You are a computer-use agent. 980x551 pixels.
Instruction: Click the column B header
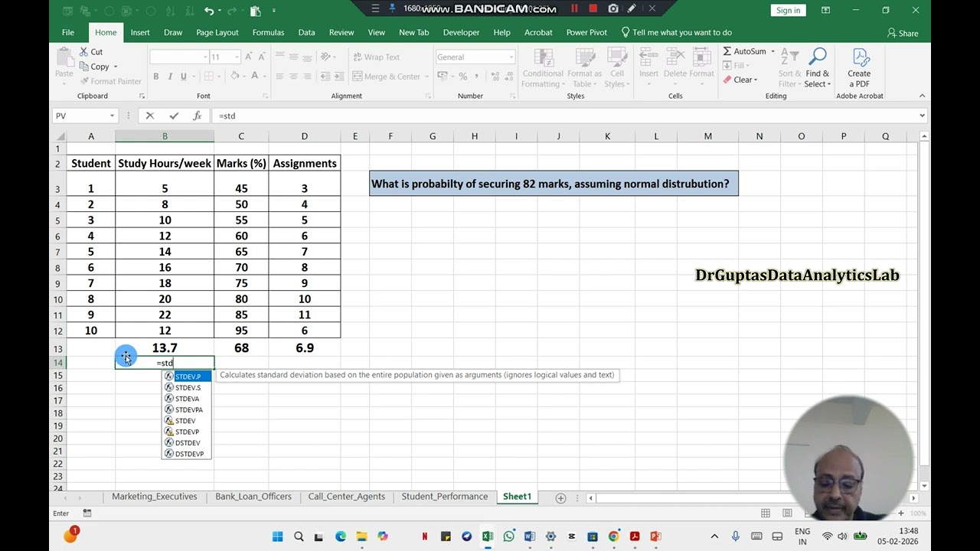point(165,136)
